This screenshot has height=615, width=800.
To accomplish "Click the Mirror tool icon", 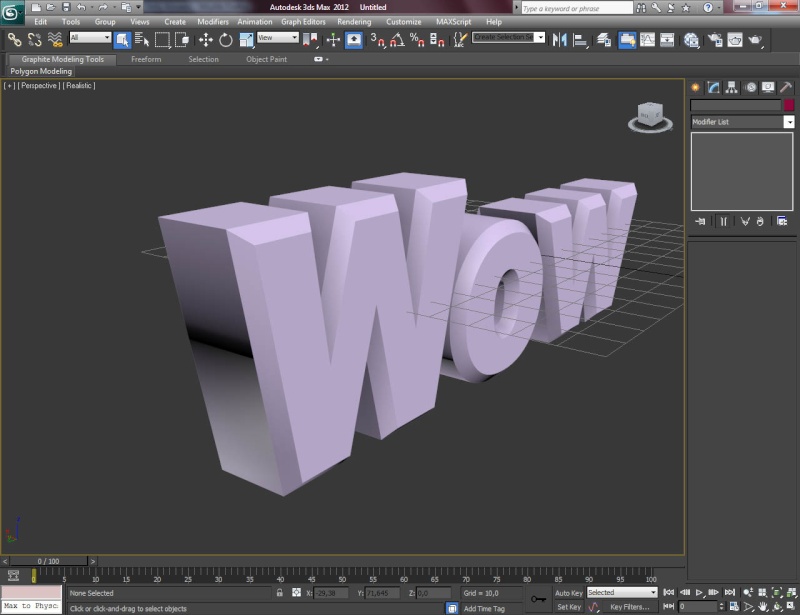I will click(559, 40).
